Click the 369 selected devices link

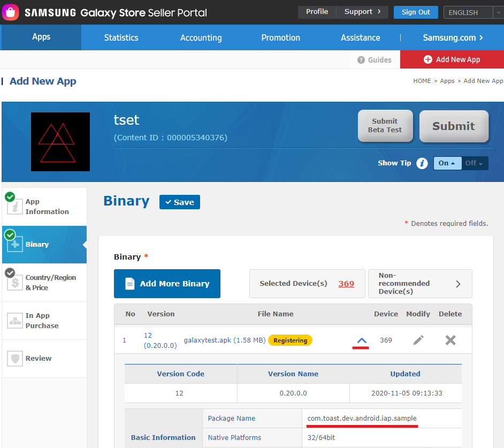[346, 284]
